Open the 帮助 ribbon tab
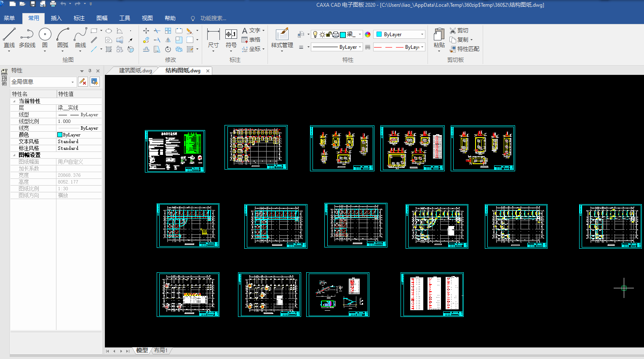This screenshot has height=359, width=644. click(x=170, y=18)
